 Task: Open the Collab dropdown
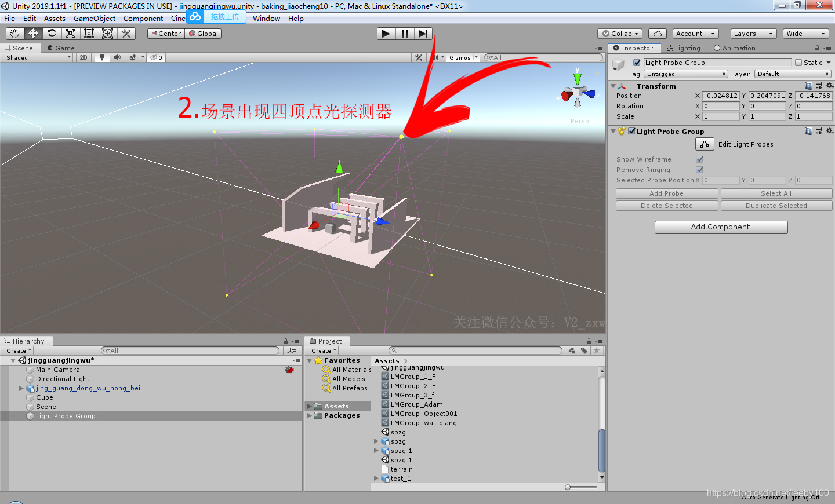[x=620, y=34]
